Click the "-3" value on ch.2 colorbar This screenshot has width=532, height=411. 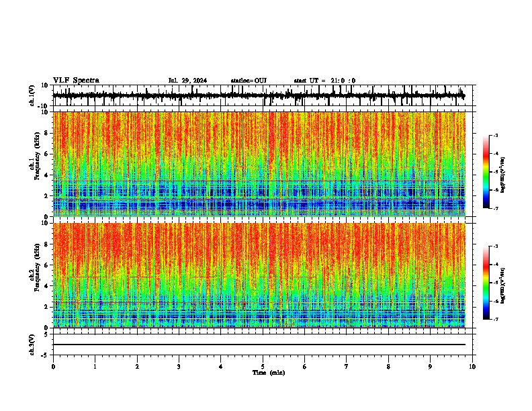tap(495, 246)
